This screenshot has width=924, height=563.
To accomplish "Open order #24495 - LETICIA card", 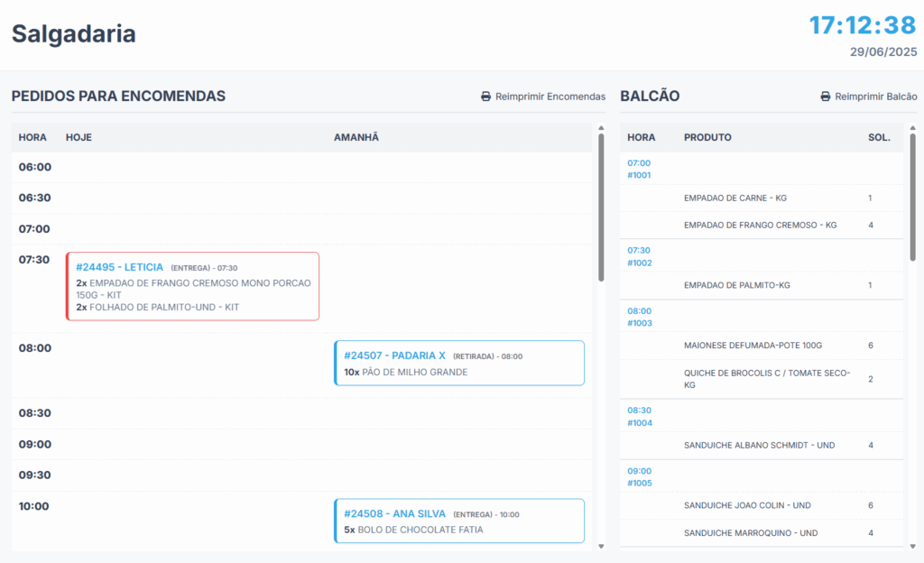I will [193, 286].
